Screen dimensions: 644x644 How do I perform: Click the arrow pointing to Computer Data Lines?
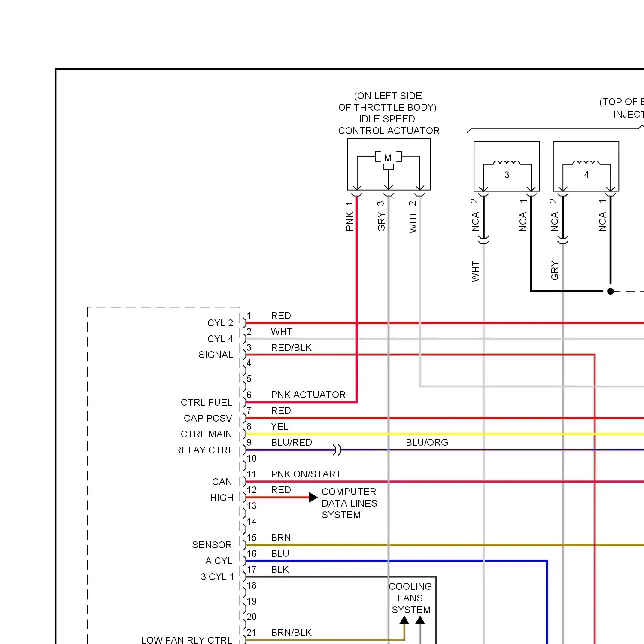[313, 498]
